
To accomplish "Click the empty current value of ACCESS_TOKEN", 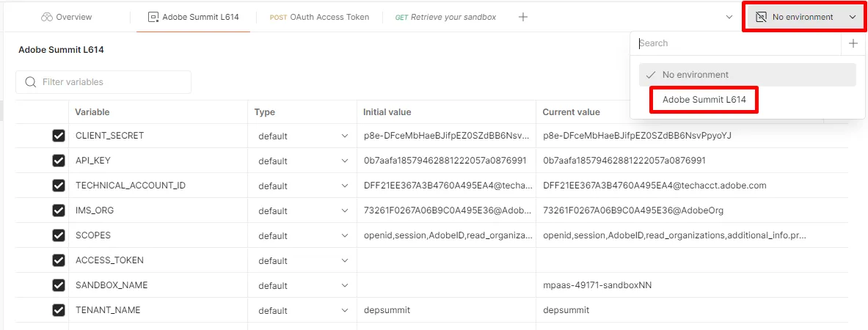I will [692, 260].
